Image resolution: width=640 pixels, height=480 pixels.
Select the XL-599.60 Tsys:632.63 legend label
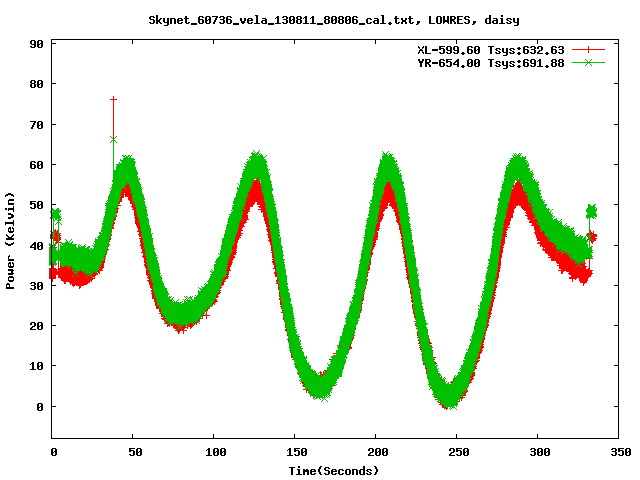click(491, 50)
